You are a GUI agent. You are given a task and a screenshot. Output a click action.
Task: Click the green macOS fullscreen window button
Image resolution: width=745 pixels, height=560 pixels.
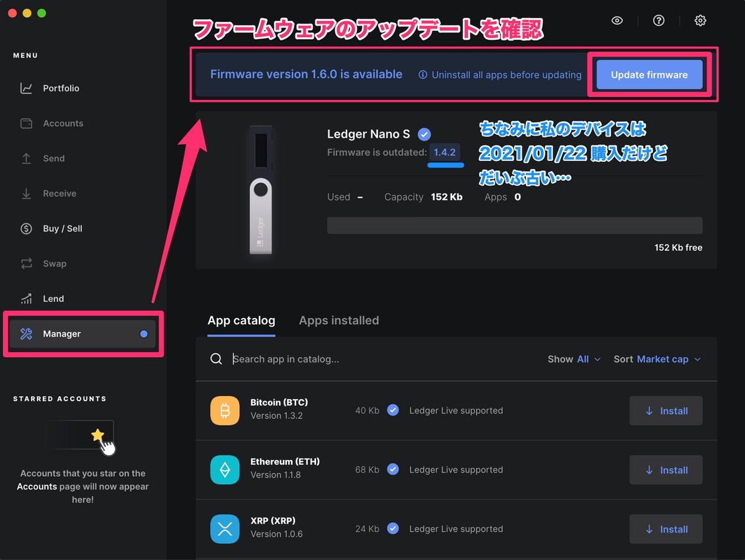(42, 13)
